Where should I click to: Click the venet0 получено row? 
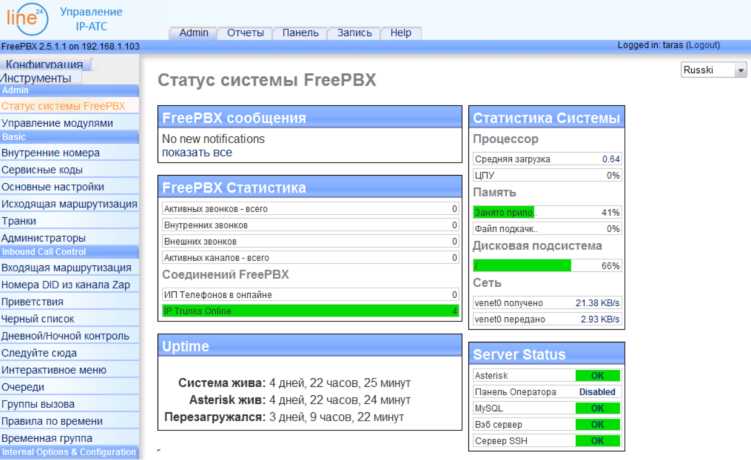point(547,303)
